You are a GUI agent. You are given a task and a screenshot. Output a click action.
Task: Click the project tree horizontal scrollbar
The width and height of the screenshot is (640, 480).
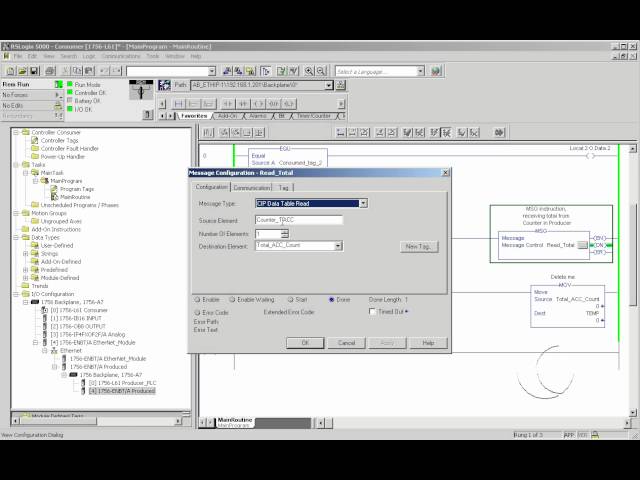tap(97, 420)
